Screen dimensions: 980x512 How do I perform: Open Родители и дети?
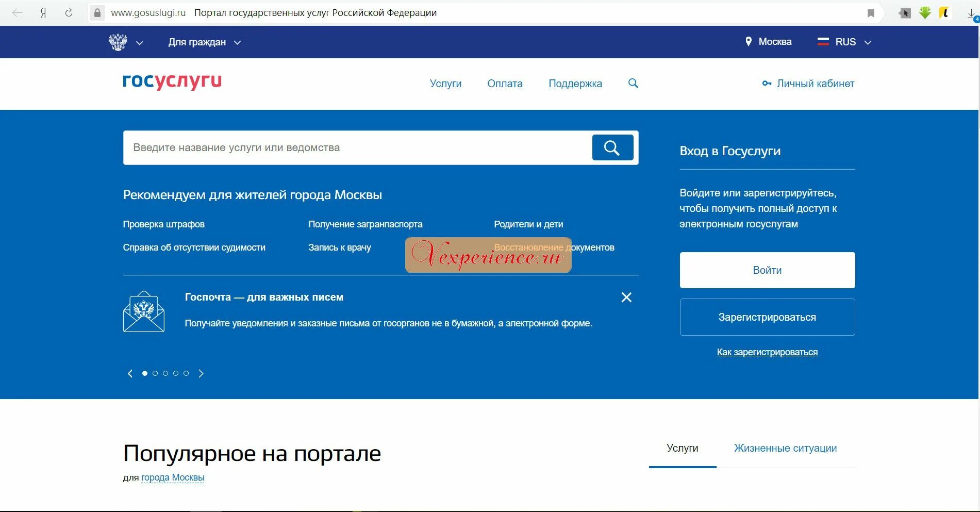tap(528, 224)
